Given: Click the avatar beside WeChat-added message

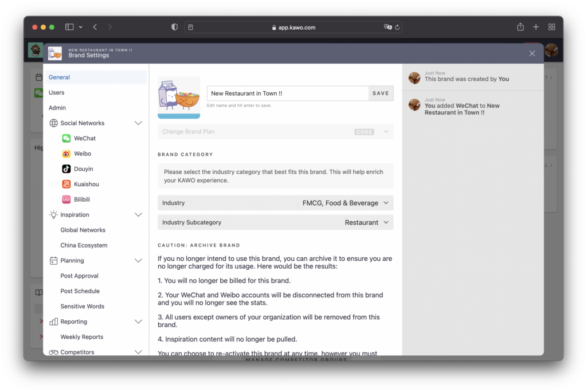Looking at the screenshot, I should (x=414, y=105).
